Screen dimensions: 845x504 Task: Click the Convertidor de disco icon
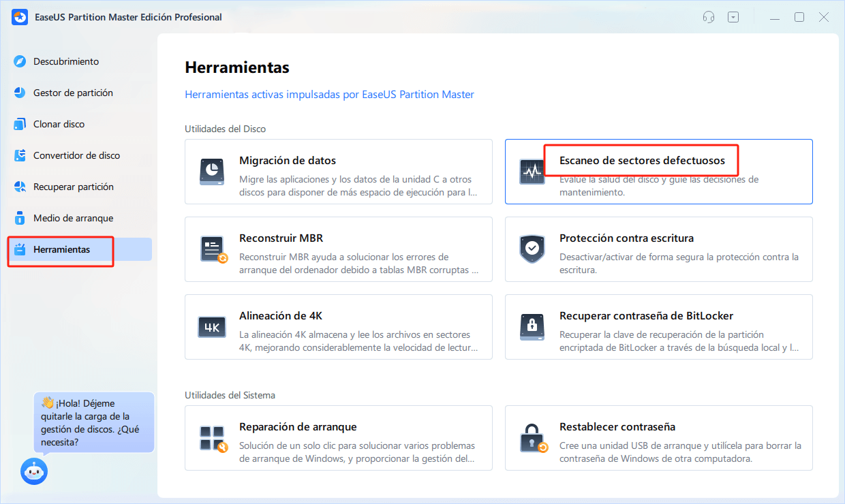[20, 155]
